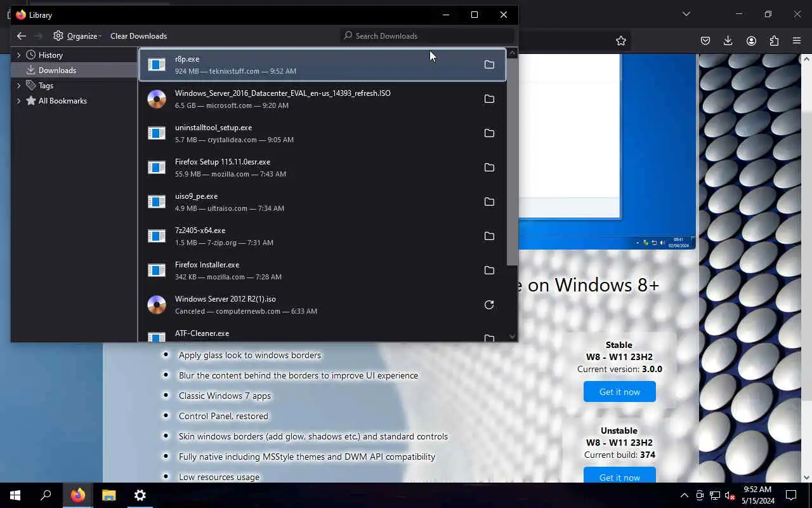The width and height of the screenshot is (812, 508).
Task: Open folder for uninstalltool_setup.exe
Action: [489, 133]
